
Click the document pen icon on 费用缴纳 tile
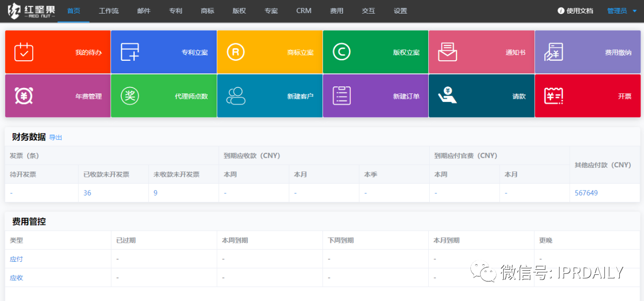pyautogui.click(x=553, y=52)
